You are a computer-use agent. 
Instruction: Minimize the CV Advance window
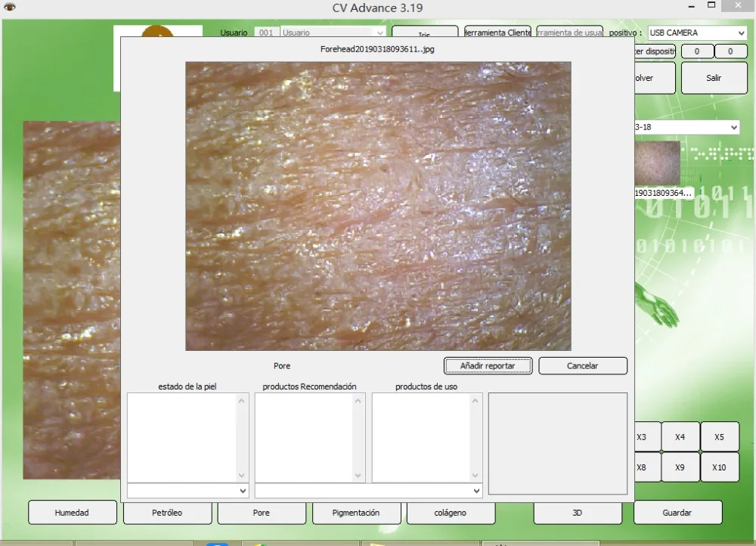click(692, 6)
